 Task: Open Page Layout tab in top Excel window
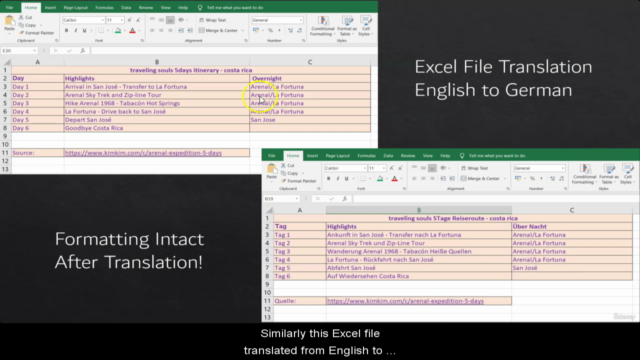[76, 8]
